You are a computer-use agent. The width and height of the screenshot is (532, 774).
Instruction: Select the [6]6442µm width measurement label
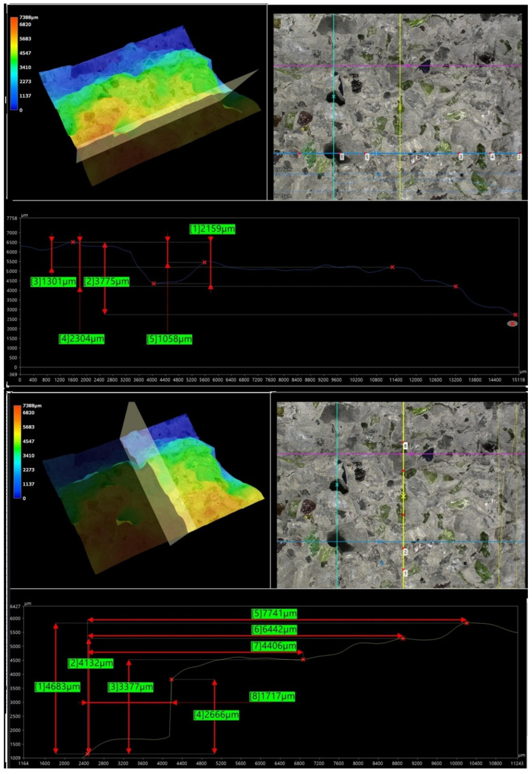pyautogui.click(x=274, y=629)
